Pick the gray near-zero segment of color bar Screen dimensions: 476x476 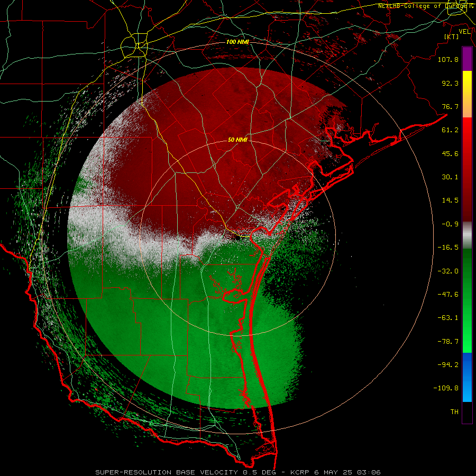coord(467,235)
